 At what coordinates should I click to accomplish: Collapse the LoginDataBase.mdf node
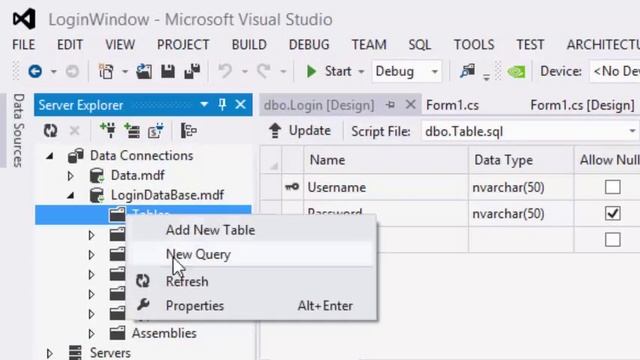[71, 196]
